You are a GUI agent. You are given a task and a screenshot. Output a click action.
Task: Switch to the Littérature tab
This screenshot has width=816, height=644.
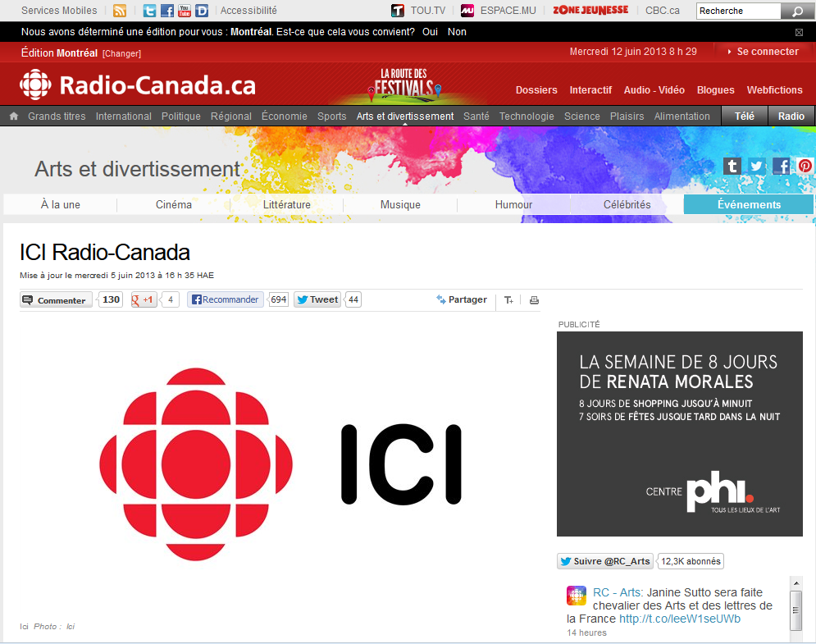[287, 204]
